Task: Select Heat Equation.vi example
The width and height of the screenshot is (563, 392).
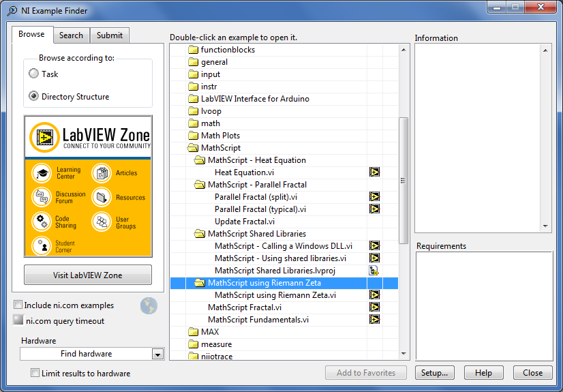Action: (244, 172)
